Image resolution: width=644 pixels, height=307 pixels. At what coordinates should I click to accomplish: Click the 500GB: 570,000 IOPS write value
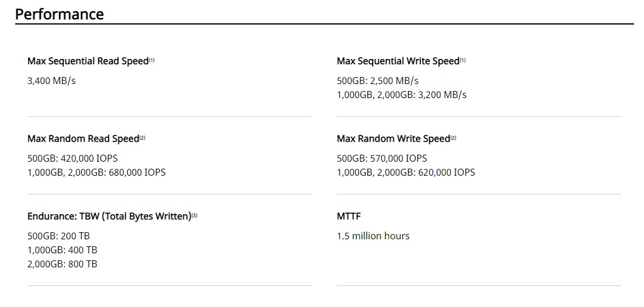click(x=382, y=158)
